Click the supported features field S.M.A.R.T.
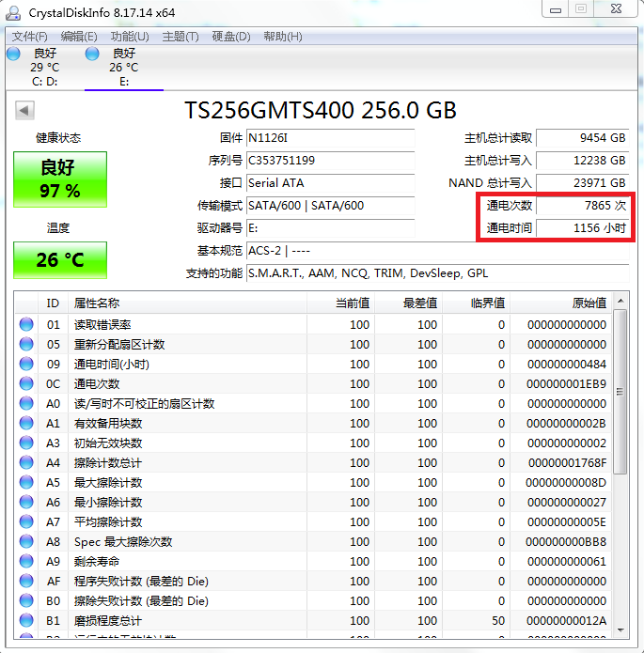 pos(437,273)
